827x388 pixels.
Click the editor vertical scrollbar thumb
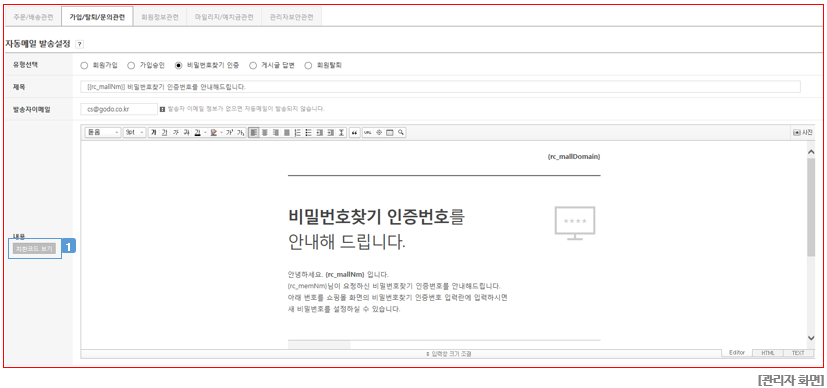[811, 207]
